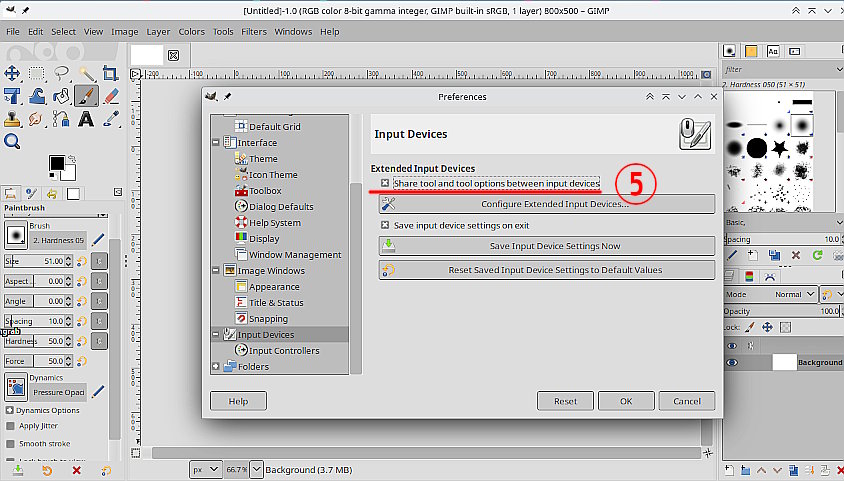Image resolution: width=844 pixels, height=481 pixels.
Task: Cancel the Preferences dialog
Action: click(x=687, y=401)
